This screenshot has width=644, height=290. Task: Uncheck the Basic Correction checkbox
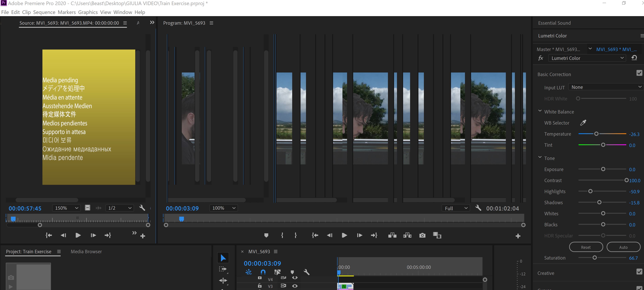639,73
